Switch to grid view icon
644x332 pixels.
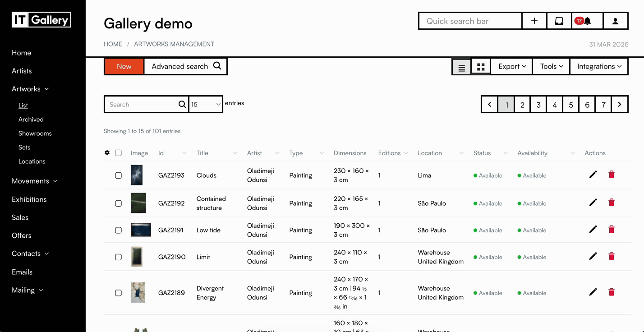click(x=481, y=67)
